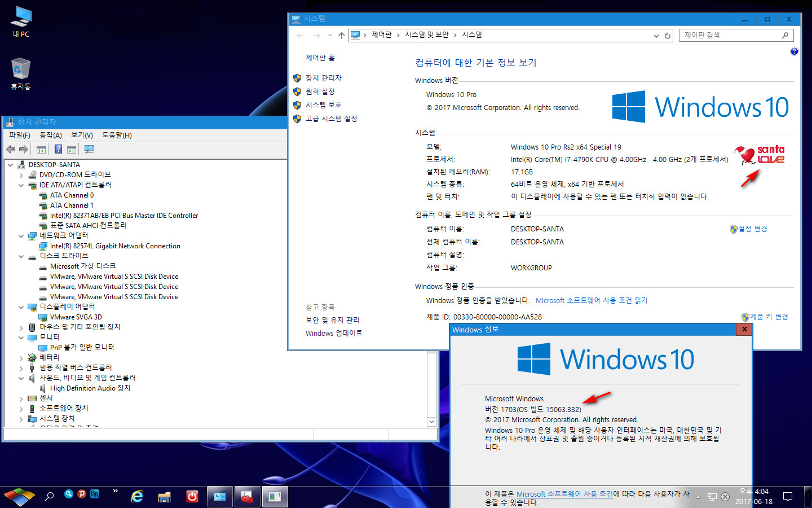Click the Windows 업데이트 link
Image resolution: width=812 pixels, height=508 pixels.
point(334,334)
